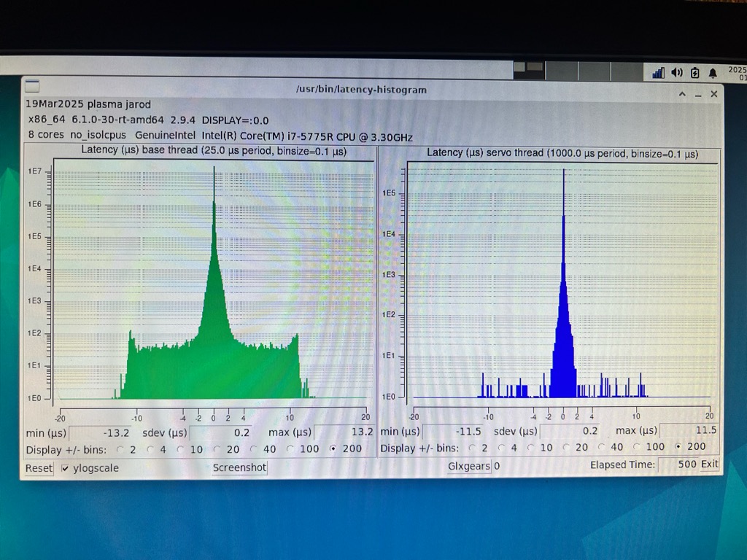Open the notifications bell icon
The height and width of the screenshot is (560, 747).
pyautogui.click(x=713, y=73)
